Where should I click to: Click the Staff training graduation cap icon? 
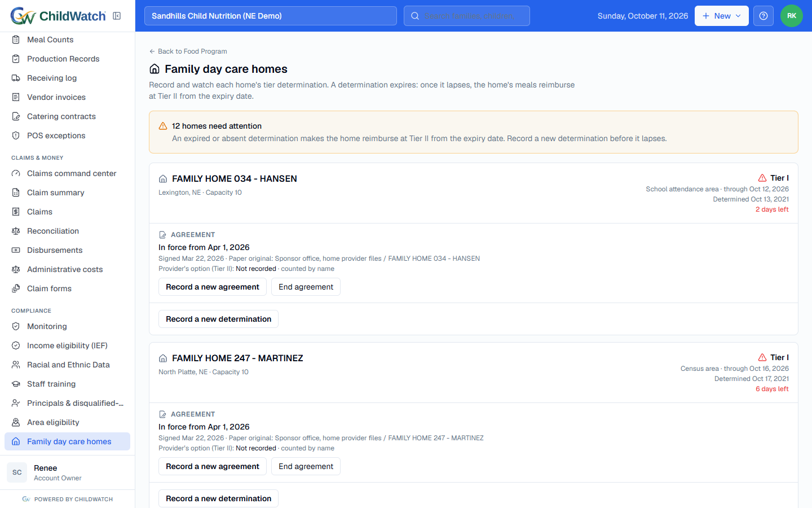16,384
